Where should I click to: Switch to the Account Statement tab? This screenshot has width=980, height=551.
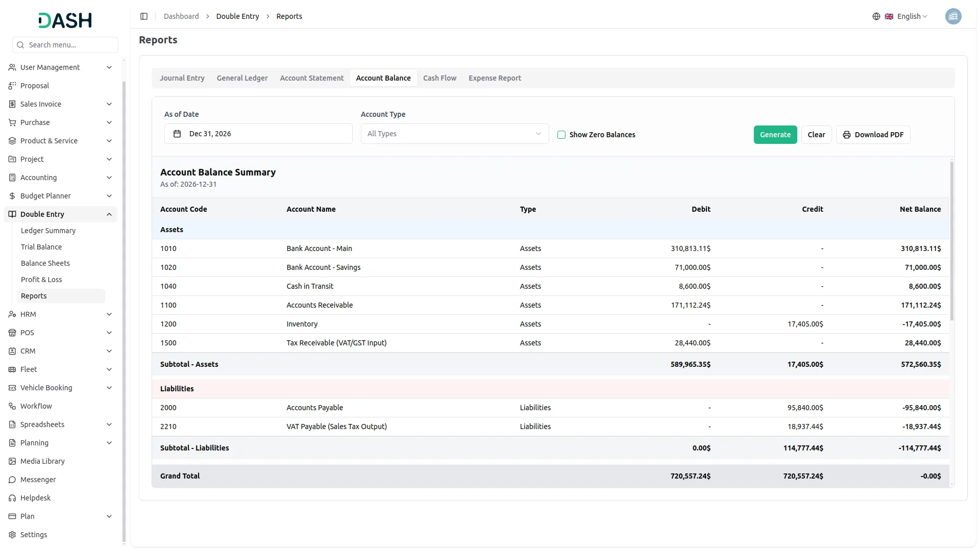[311, 78]
